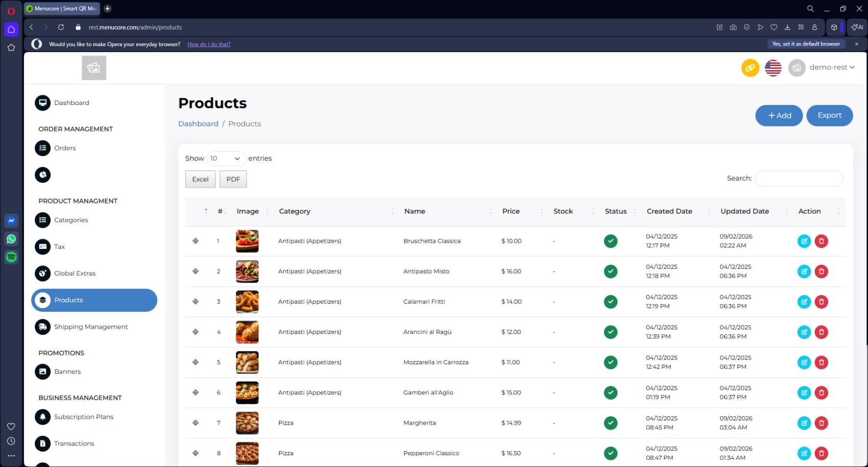Click the page vertical scrollbar
868x467 pixels.
pos(866,205)
